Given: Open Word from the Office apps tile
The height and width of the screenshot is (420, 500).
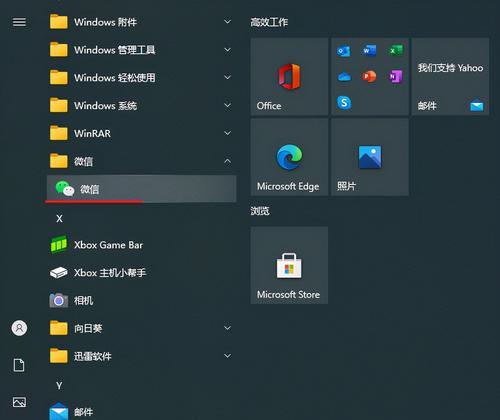Looking at the screenshot, I should (369, 51).
